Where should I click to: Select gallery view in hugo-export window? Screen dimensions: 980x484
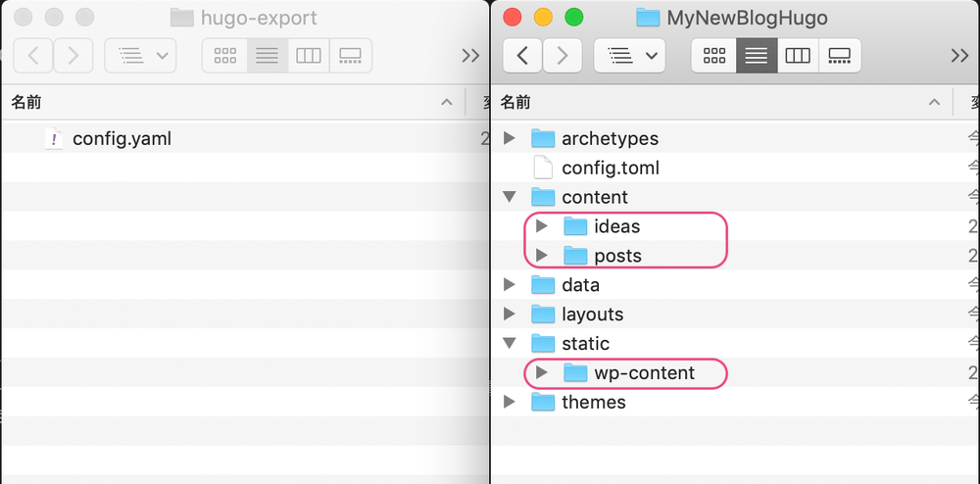pyautogui.click(x=350, y=56)
